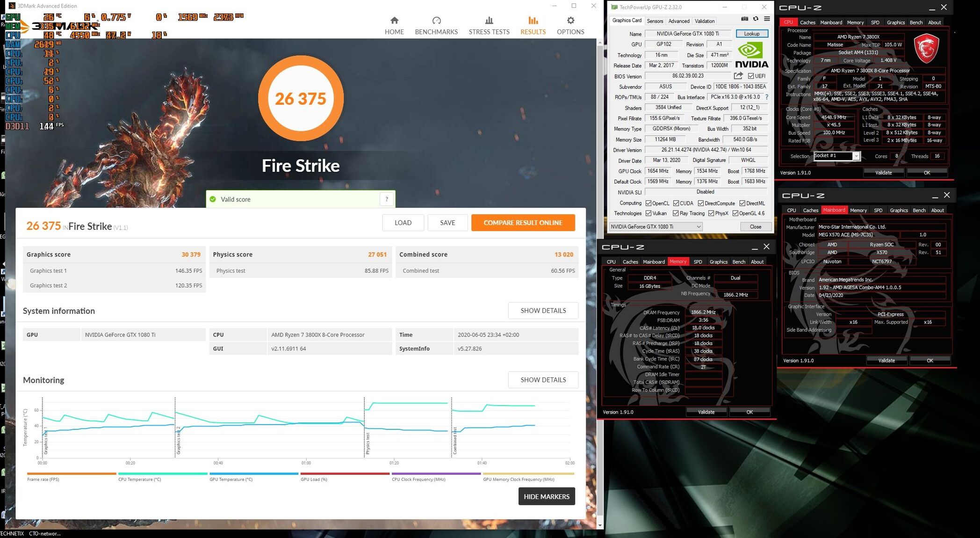
Task: Click the NVIDIA logo in GPU-Z
Action: tap(751, 55)
